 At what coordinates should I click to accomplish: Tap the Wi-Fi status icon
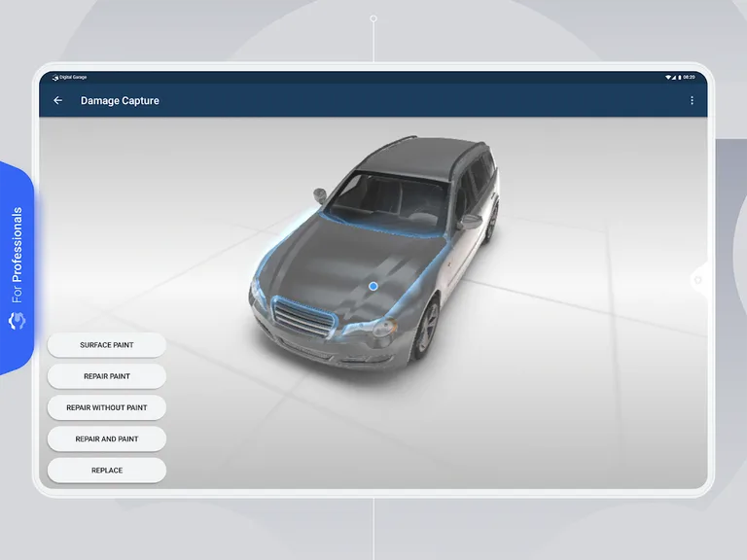pyautogui.click(x=668, y=77)
